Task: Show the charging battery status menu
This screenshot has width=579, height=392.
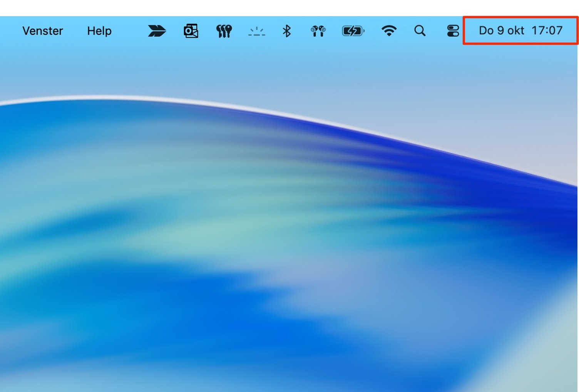Action: [x=353, y=31]
